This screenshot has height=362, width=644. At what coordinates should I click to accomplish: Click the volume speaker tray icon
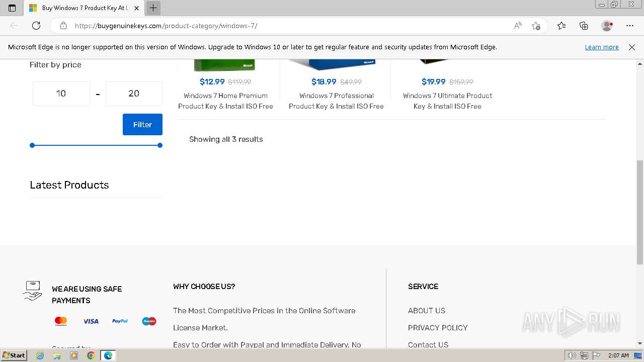pyautogui.click(x=572, y=355)
